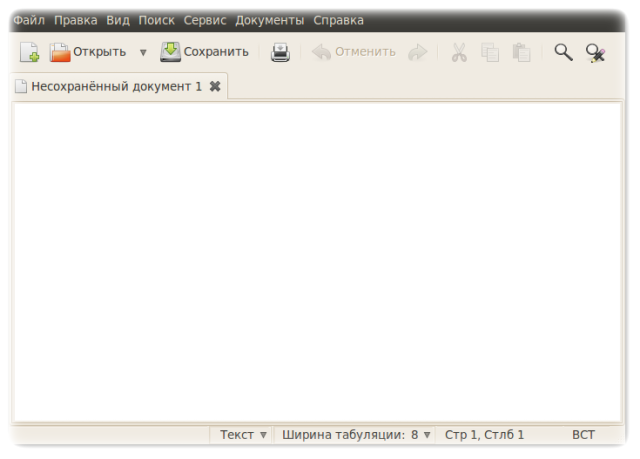Select the Cut scissors icon
This screenshot has height=459, width=640.
pyautogui.click(x=459, y=52)
